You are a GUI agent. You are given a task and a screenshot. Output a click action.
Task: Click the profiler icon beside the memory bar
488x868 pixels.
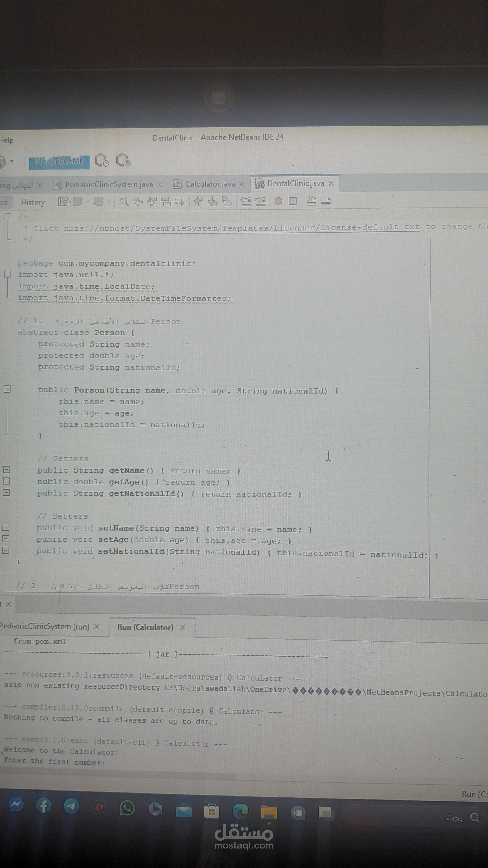(102, 160)
